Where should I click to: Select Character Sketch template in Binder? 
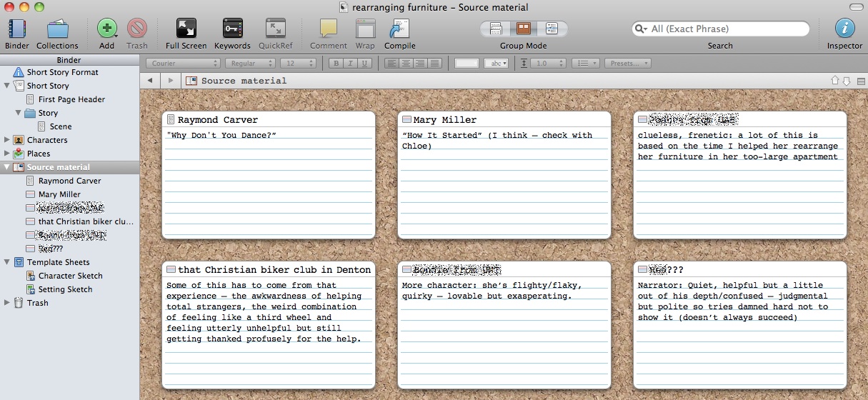point(70,276)
